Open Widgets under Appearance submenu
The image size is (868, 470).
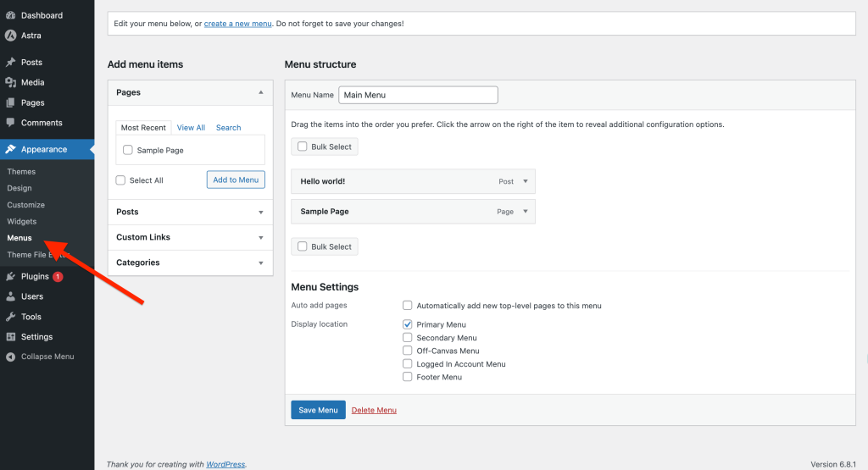coord(22,221)
